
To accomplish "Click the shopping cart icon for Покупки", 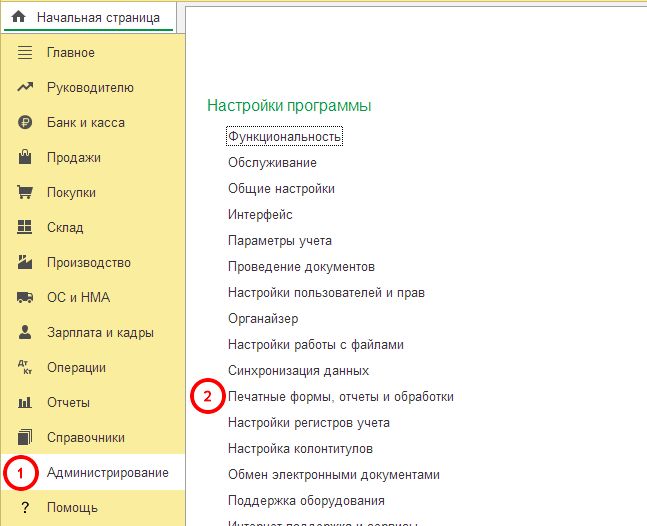I will [x=25, y=192].
